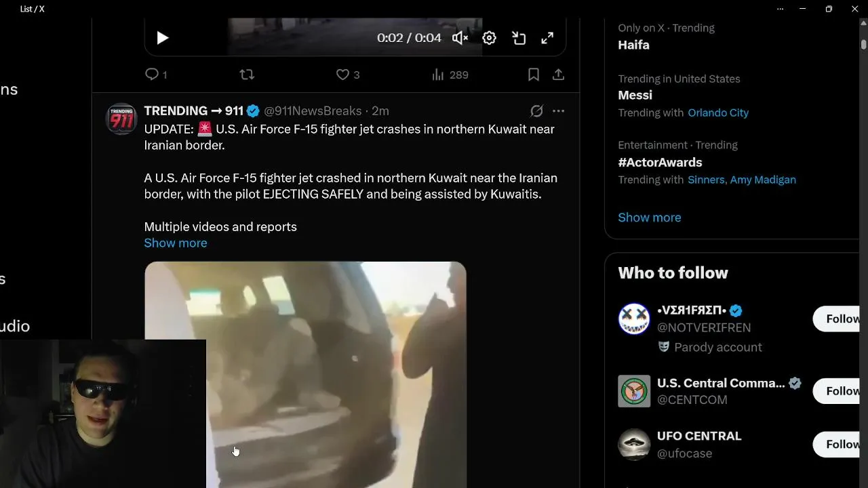Screen dimensions: 868x488
Task: Play the video at top
Action: point(162,38)
